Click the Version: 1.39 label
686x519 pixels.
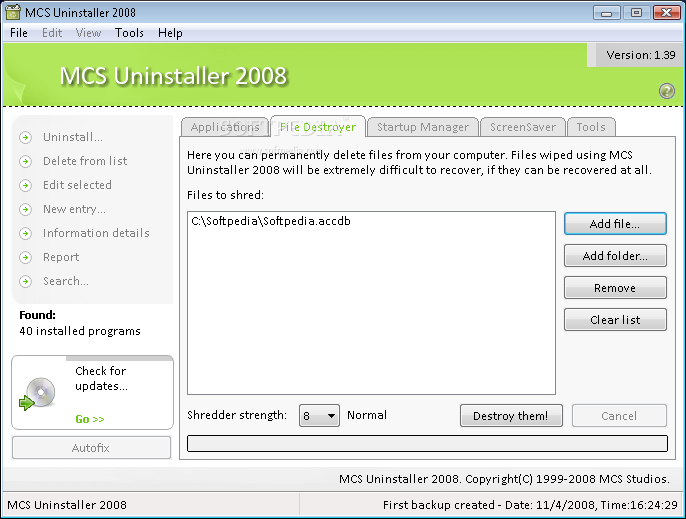click(x=640, y=55)
